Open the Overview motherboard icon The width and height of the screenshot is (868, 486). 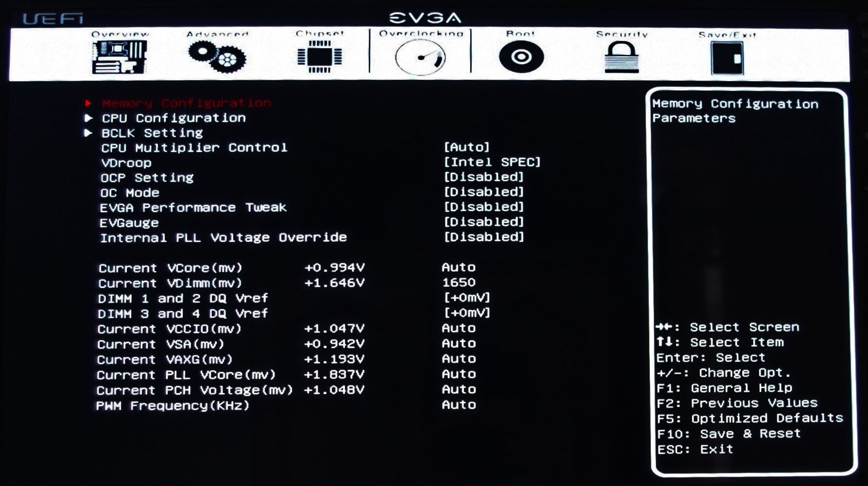[x=119, y=57]
